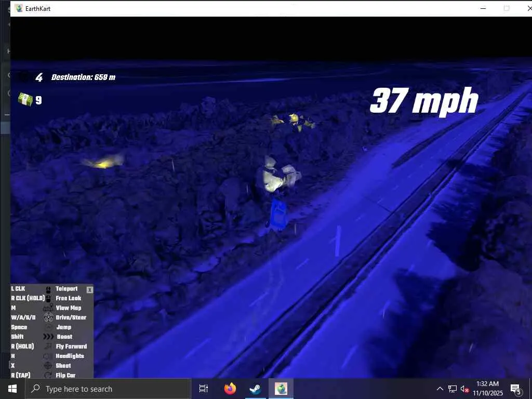The width and height of the screenshot is (532, 399).
Task: Click the steering wheel icon for Drive/Steer
Action: 48,317
